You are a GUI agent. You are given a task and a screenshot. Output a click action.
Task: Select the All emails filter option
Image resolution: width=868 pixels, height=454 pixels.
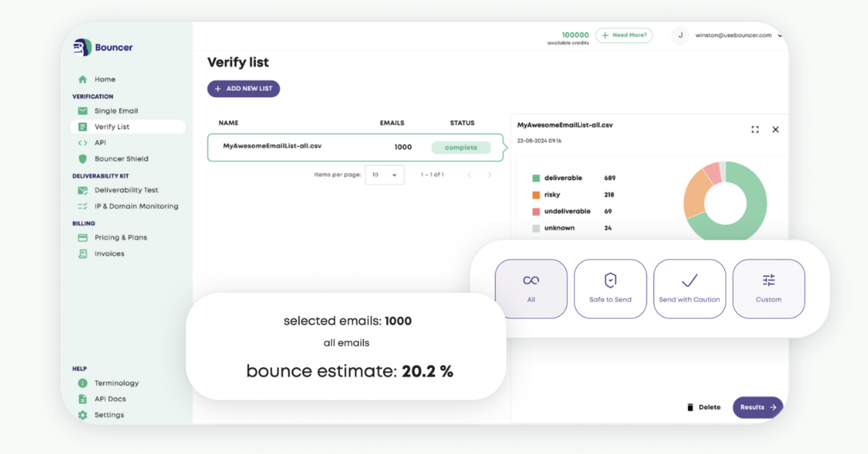tap(531, 288)
